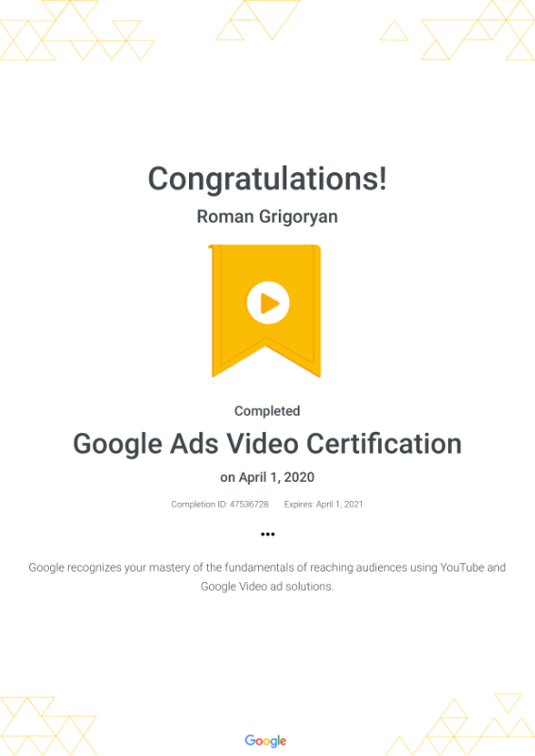
Task: Click the Completed label
Action: pyautogui.click(x=267, y=411)
